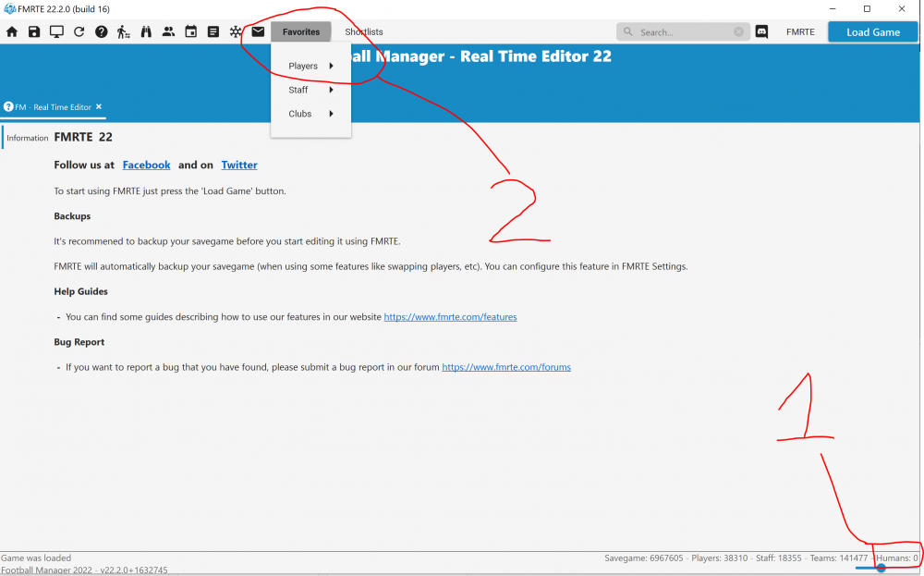This screenshot has height=576, width=924.
Task: Click the 'Help Guides' heading text
Action: pos(80,291)
